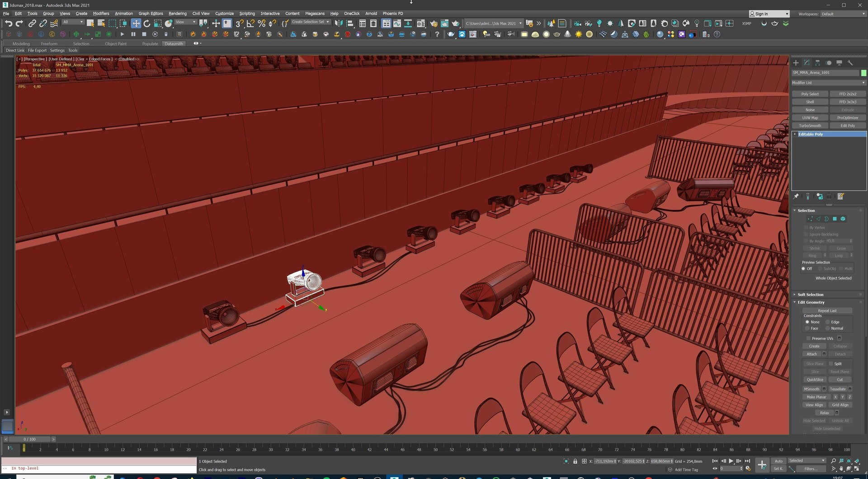Click the Link objects icon
This screenshot has height=479, width=868.
pos(32,23)
